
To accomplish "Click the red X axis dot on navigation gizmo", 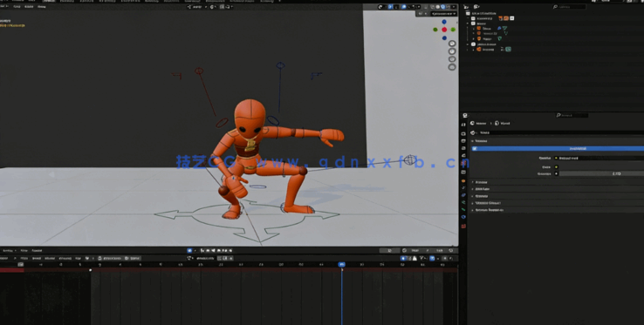I will pos(444,30).
